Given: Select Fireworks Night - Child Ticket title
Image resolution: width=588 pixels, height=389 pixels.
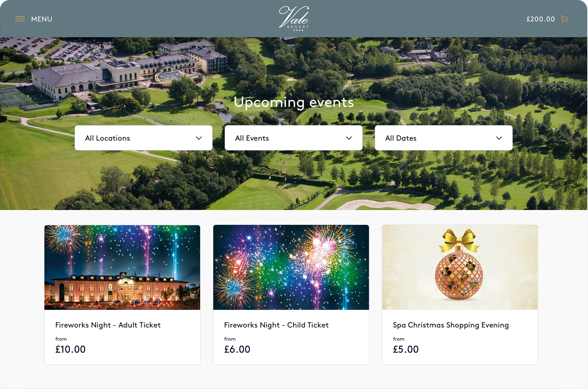Looking at the screenshot, I should 276,325.
